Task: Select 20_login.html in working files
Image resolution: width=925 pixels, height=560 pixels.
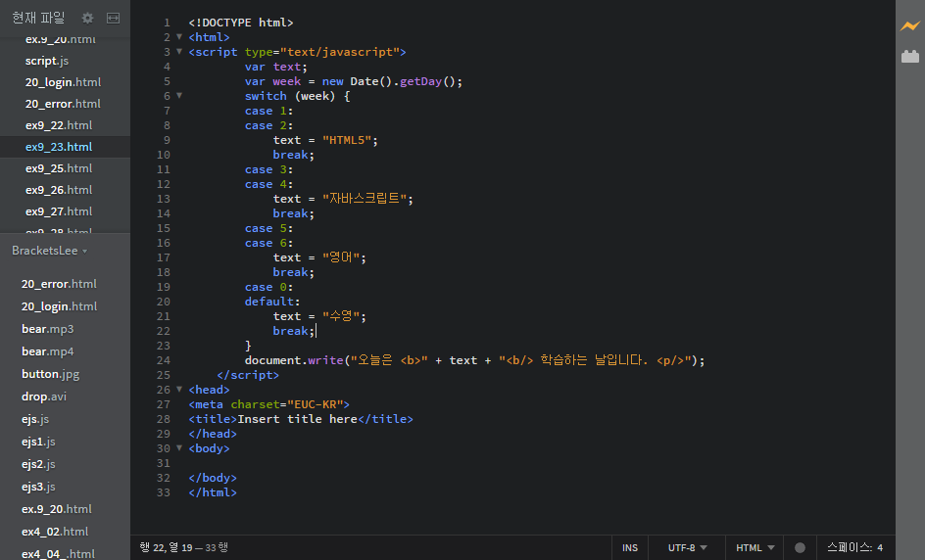Action: pyautogui.click(x=65, y=82)
